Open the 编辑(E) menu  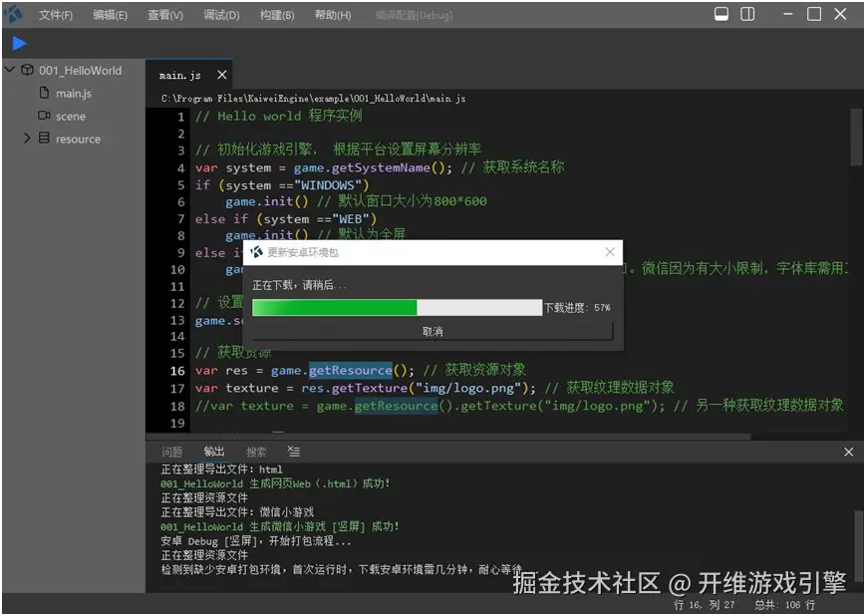pyautogui.click(x=110, y=15)
